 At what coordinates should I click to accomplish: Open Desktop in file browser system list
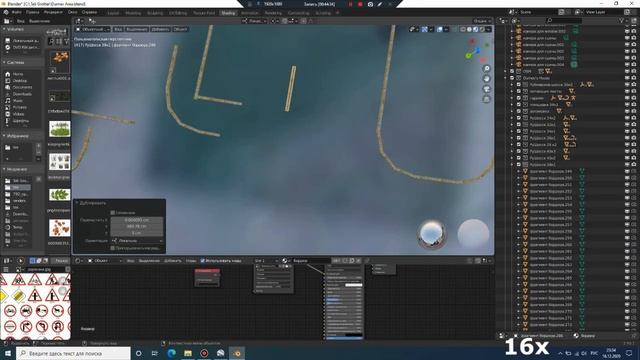pos(20,81)
